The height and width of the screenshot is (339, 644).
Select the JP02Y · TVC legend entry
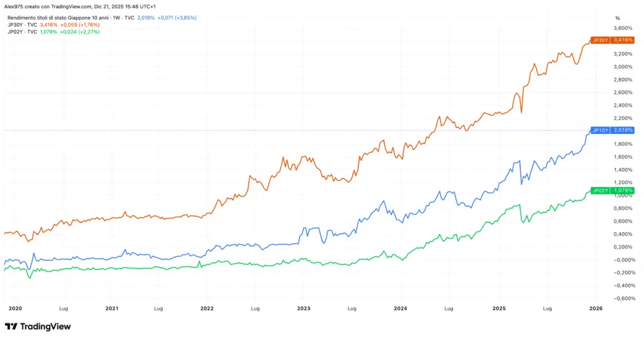point(22,31)
